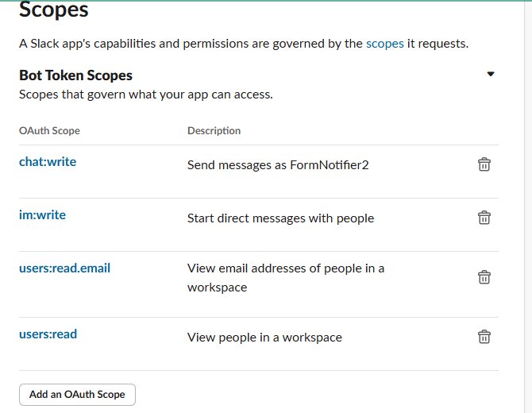Open the im:write scope link
This screenshot has height=413, width=532.
click(x=42, y=215)
